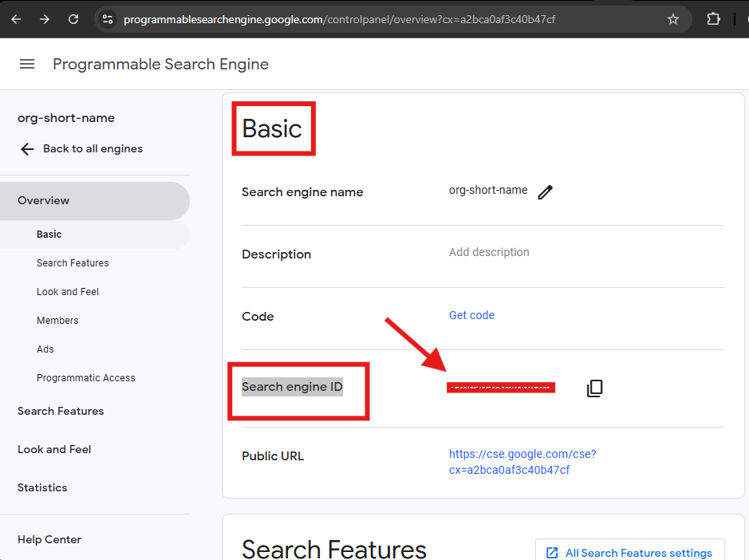
Task: Open the main Look and Feel section
Action: pyautogui.click(x=54, y=449)
